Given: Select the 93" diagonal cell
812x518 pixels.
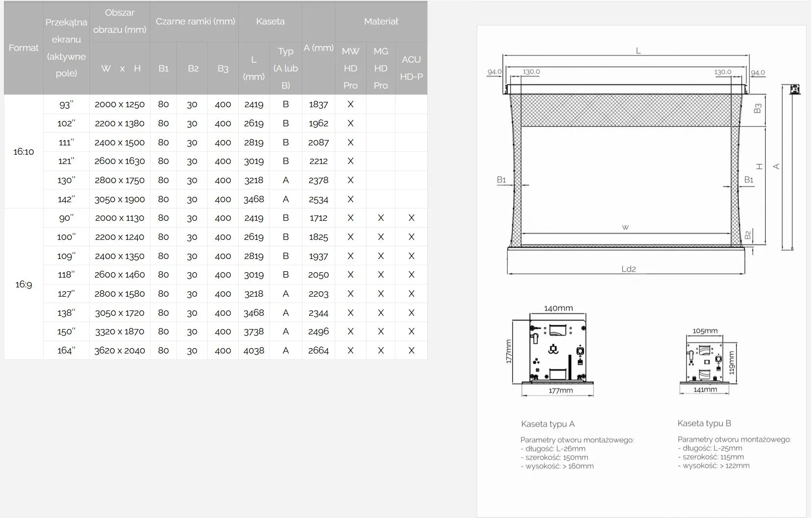Looking at the screenshot, I should click(66, 104).
